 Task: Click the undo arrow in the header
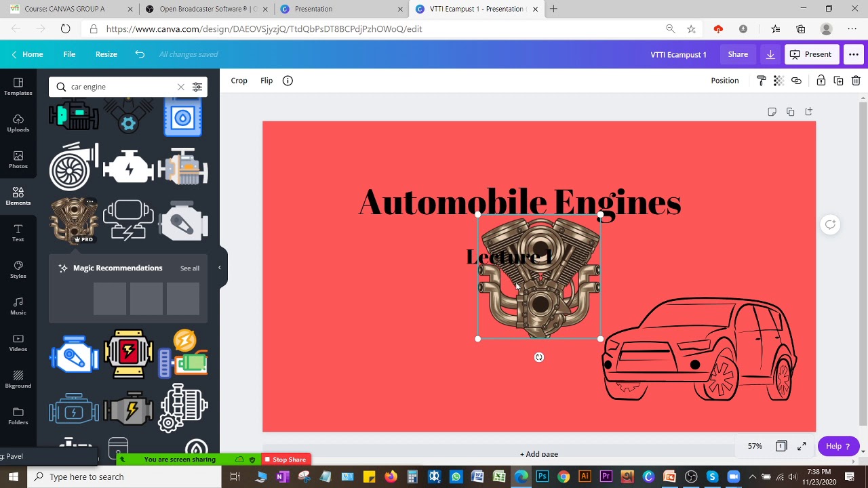click(140, 54)
